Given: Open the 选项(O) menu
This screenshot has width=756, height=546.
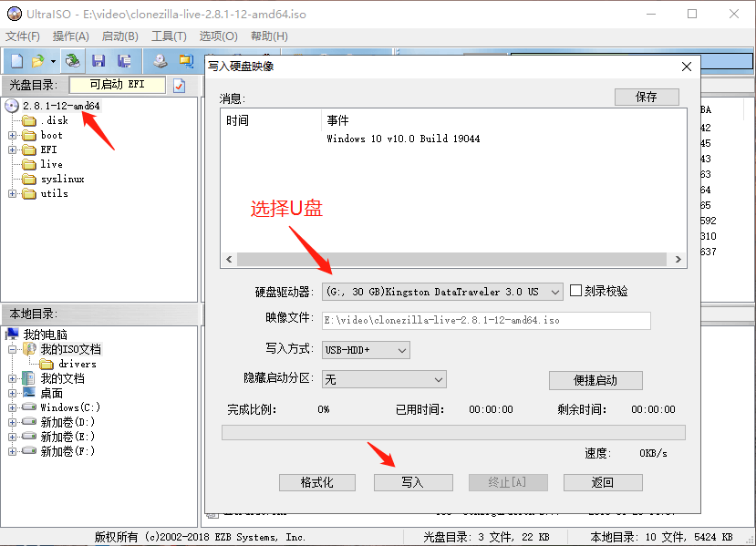Looking at the screenshot, I should click(x=219, y=36).
